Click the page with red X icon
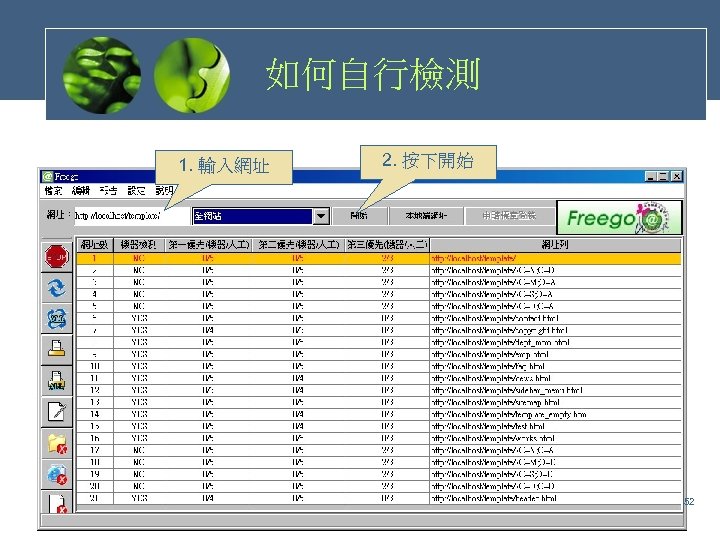Screen dimensions: 720x540 [57, 503]
